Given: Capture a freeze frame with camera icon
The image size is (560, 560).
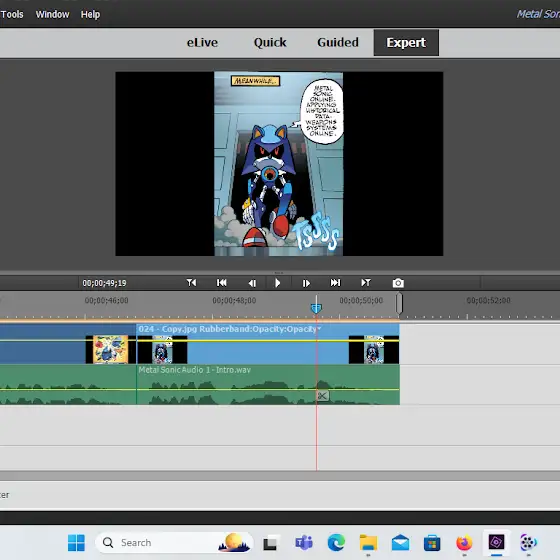Looking at the screenshot, I should (x=398, y=283).
